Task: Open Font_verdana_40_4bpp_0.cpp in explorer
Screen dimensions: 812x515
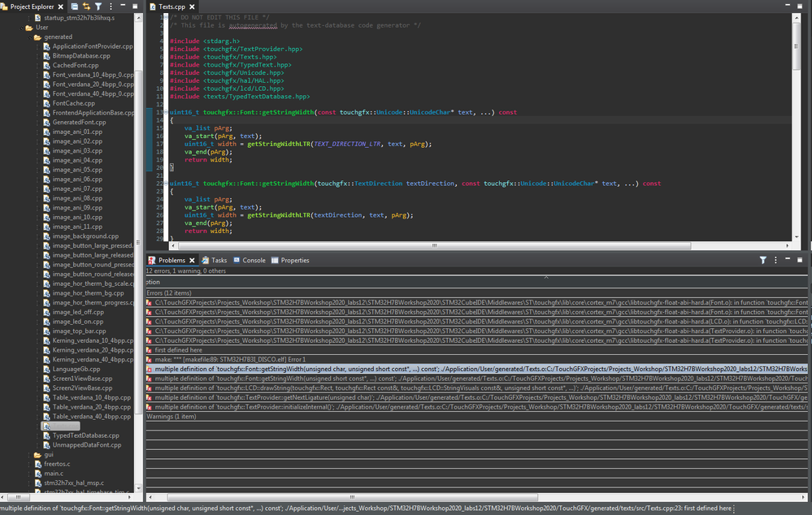Action: click(x=93, y=93)
